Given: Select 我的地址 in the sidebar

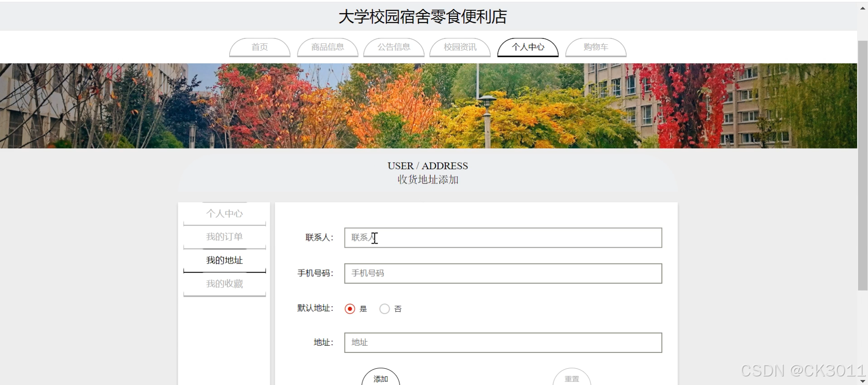Looking at the screenshot, I should click(x=225, y=261).
